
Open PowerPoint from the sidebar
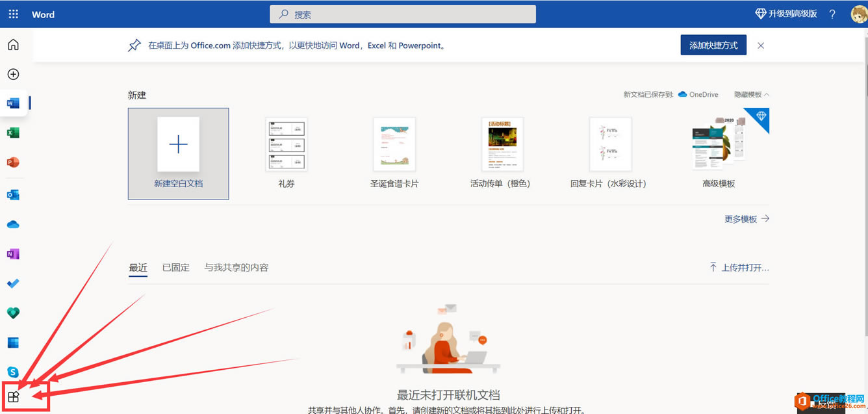point(13,162)
